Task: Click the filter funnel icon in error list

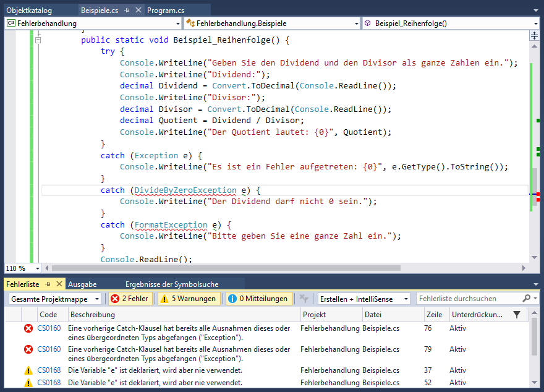Action: tap(517, 315)
